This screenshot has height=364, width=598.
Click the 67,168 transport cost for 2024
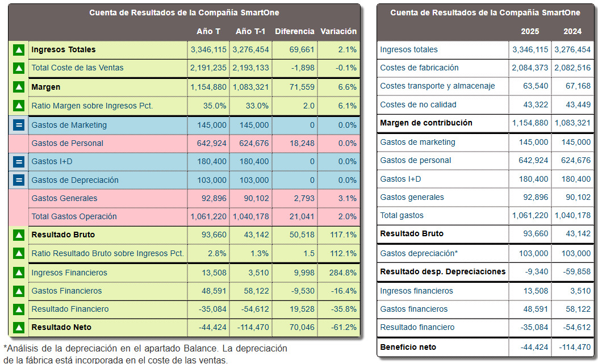(578, 86)
